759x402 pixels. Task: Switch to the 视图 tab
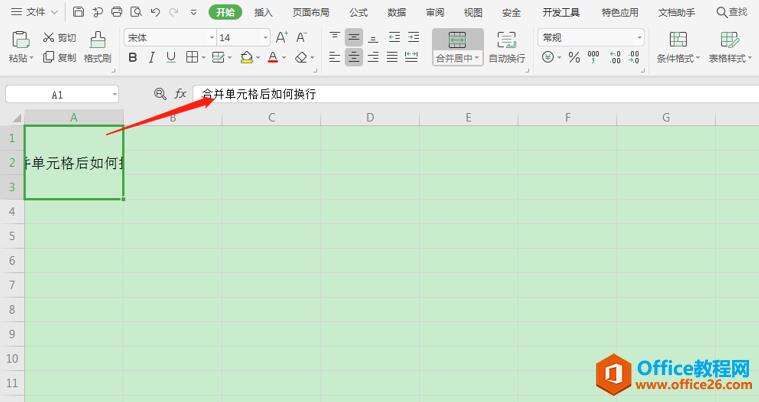pos(473,12)
